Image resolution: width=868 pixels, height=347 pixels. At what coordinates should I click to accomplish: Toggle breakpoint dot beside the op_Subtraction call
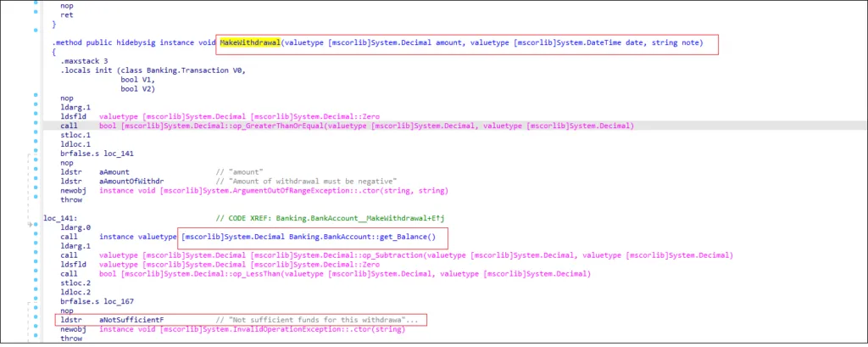point(36,254)
